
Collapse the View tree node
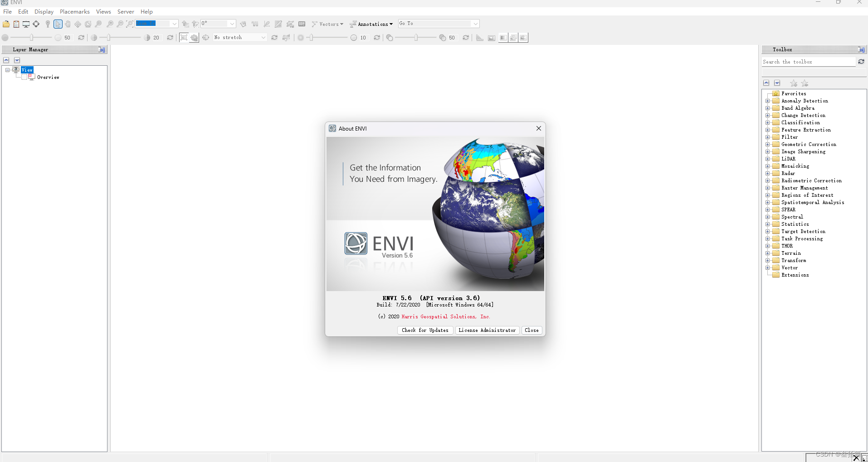[7, 70]
